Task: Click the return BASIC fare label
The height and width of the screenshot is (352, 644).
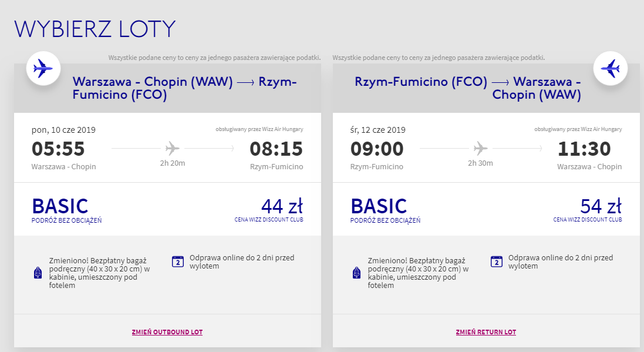Action: click(379, 206)
